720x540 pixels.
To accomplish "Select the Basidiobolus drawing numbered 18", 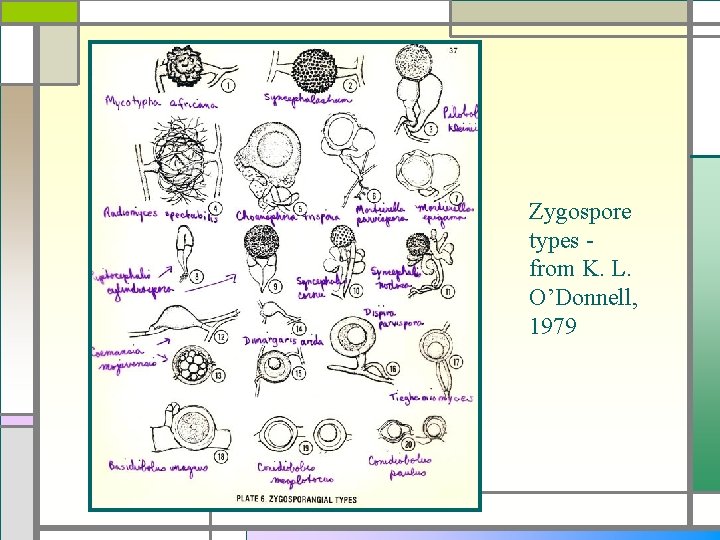I will [x=191, y=428].
